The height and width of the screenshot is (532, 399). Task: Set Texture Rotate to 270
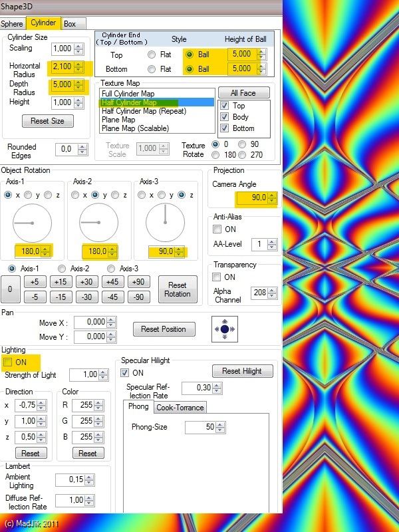click(x=242, y=155)
